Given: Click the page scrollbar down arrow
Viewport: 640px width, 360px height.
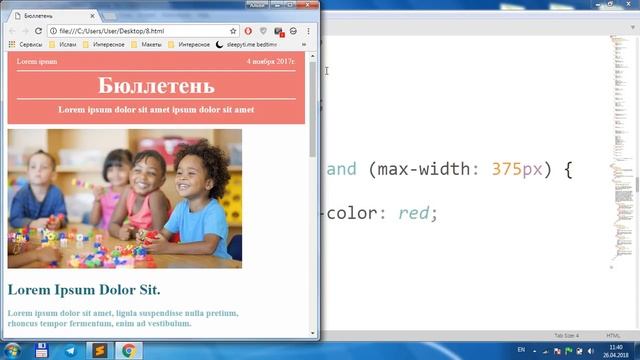Looking at the screenshot, I should 313,333.
